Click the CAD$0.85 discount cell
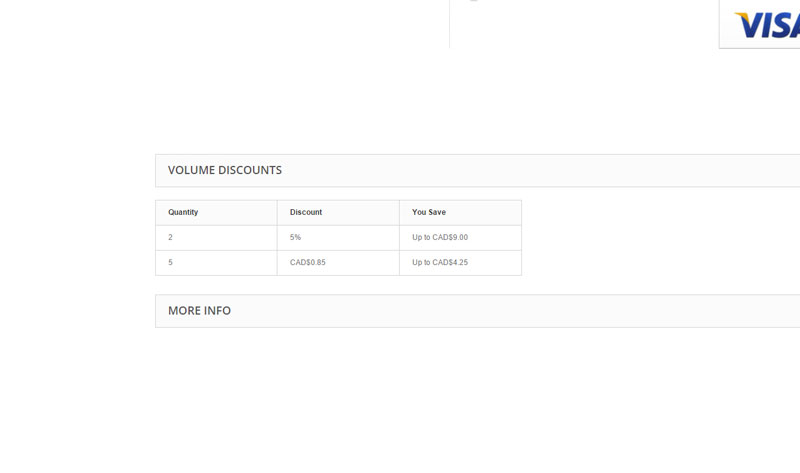Image resolution: width=800 pixels, height=473 pixels. [338, 263]
